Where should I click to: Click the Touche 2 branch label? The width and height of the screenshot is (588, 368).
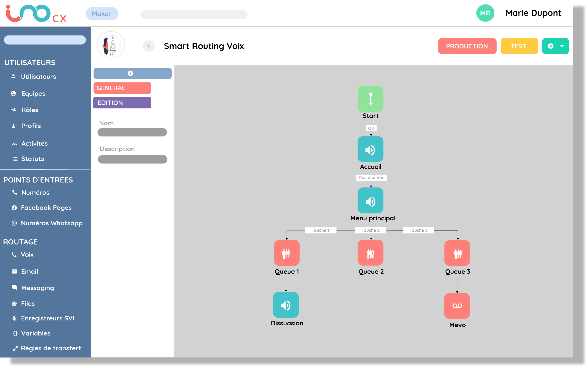click(370, 230)
